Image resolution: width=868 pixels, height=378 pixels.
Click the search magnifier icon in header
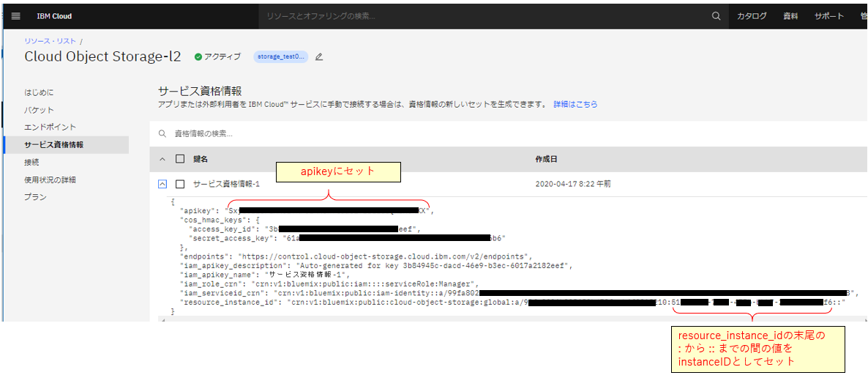[716, 16]
